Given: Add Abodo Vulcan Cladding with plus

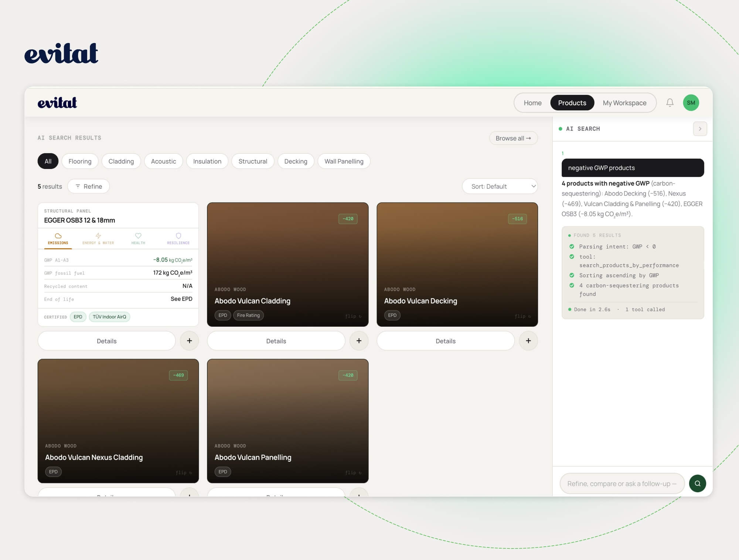Looking at the screenshot, I should [x=359, y=341].
